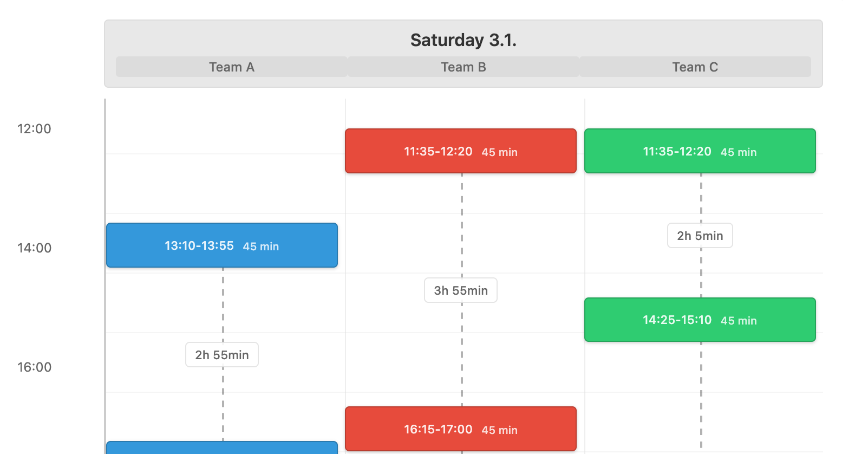Viewport: 868px width, 454px height.
Task: Open Team A's blue 13:10-13:55 event
Action: [221, 245]
